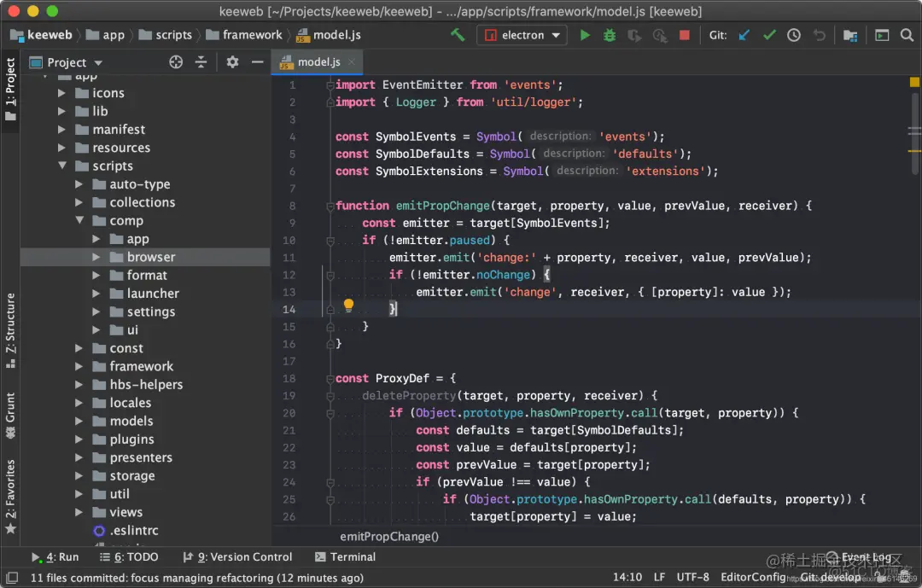Viewport: 922px width, 588px height.
Task: Show Git history clock icon
Action: (x=794, y=35)
